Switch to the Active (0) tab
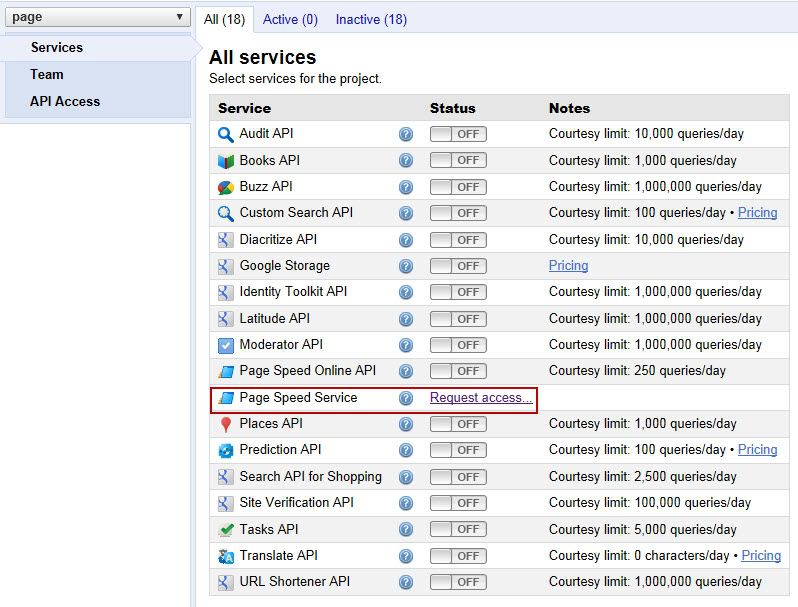 [x=290, y=19]
